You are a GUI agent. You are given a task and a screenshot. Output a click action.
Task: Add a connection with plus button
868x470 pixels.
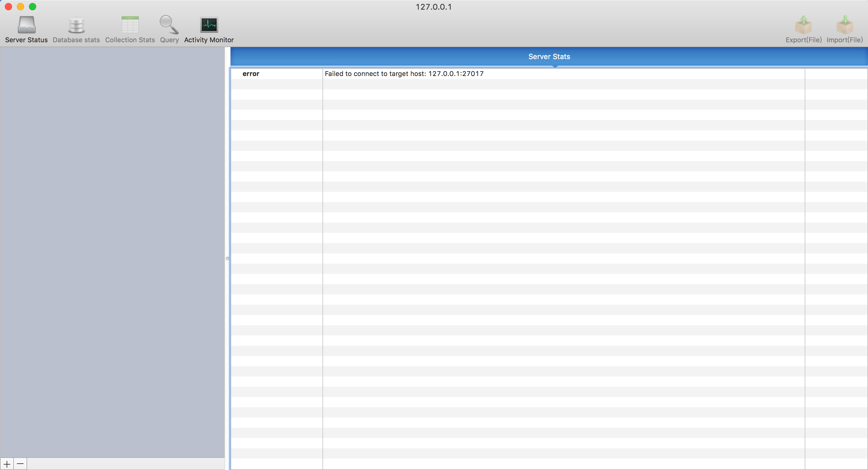point(7,464)
